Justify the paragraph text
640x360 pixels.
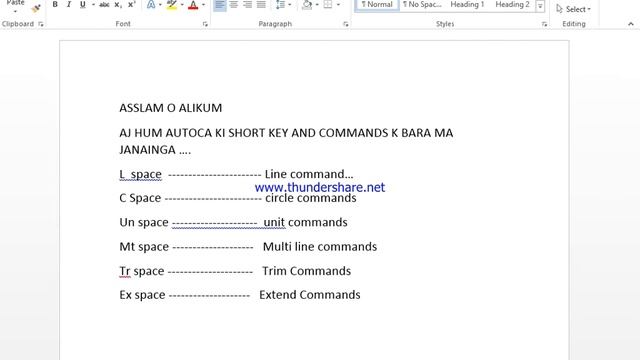(261, 4)
